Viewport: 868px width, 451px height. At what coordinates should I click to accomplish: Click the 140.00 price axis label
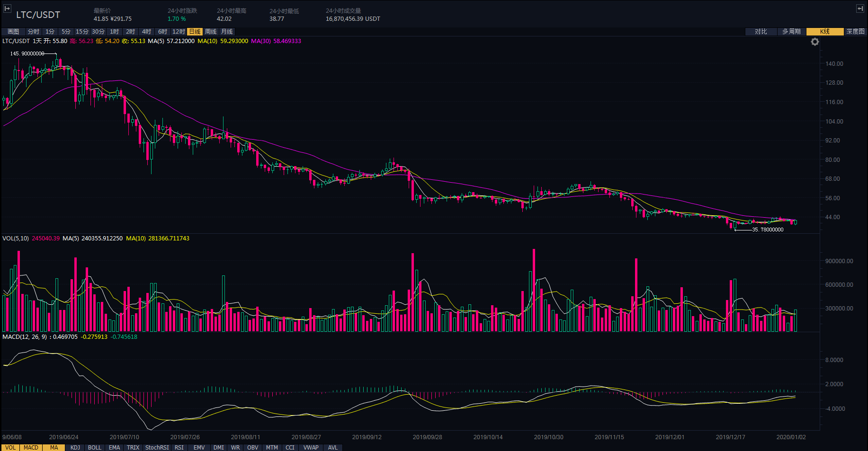[834, 63]
